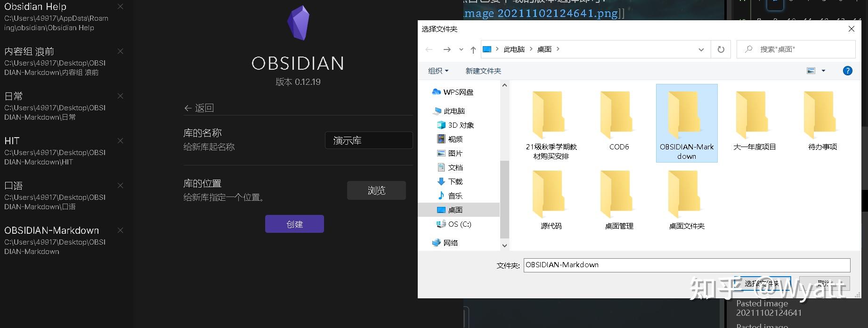Select the 桌面文件夹 folder

pyautogui.click(x=687, y=199)
